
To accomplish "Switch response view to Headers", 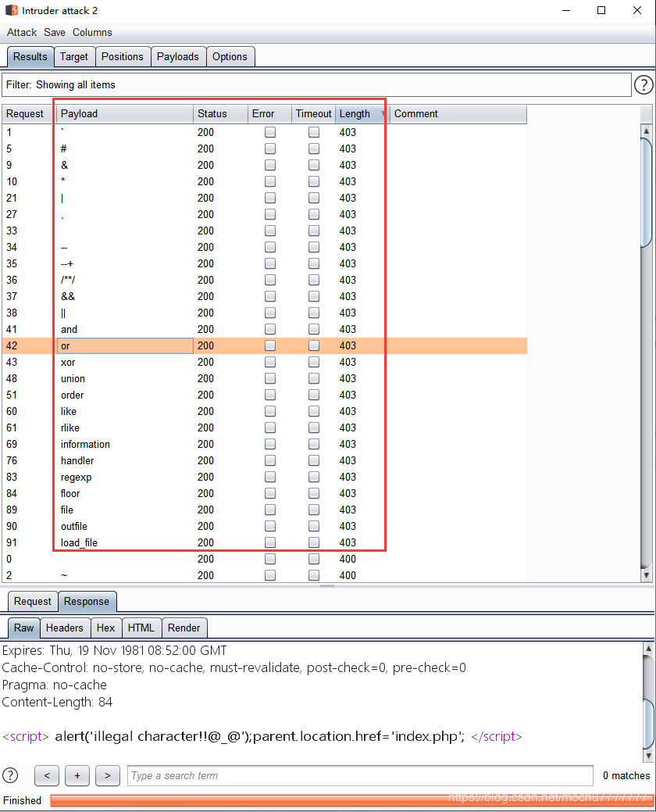I will (x=65, y=628).
